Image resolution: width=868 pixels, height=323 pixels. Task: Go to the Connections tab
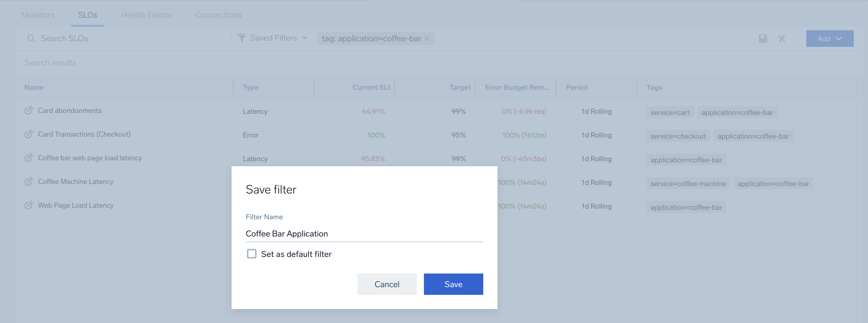tap(219, 15)
